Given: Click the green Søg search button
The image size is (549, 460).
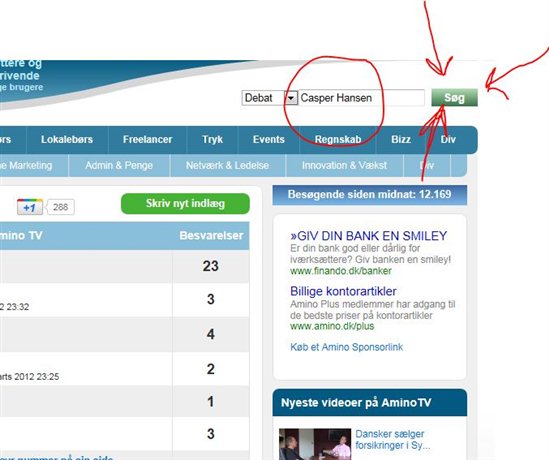Looking at the screenshot, I should pyautogui.click(x=454, y=97).
